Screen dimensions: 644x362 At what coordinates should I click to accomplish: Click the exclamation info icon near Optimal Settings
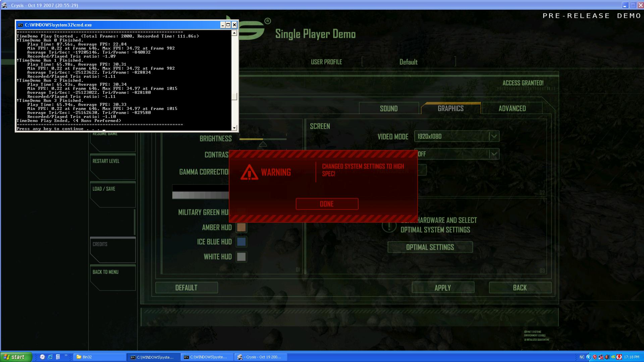pyautogui.click(x=389, y=226)
